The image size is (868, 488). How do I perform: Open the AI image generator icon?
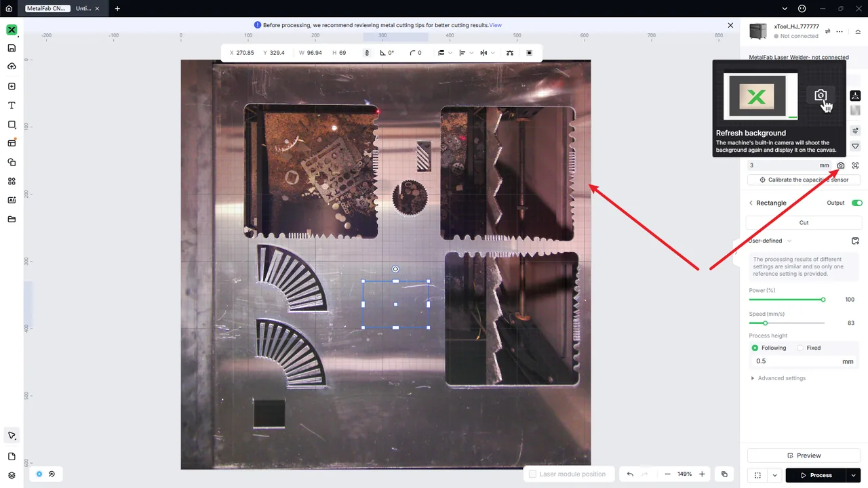(x=12, y=200)
